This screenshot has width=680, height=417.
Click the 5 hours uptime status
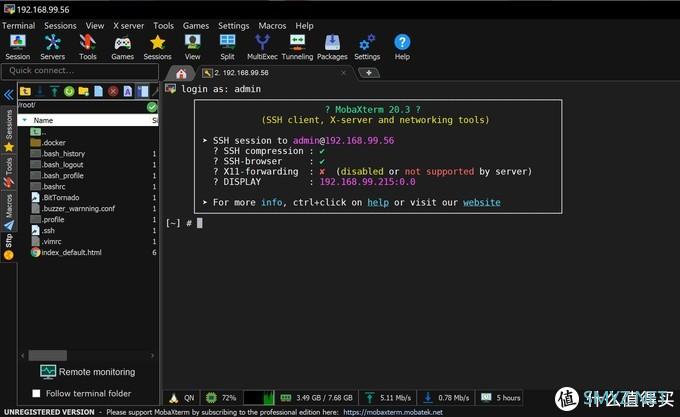500,397
